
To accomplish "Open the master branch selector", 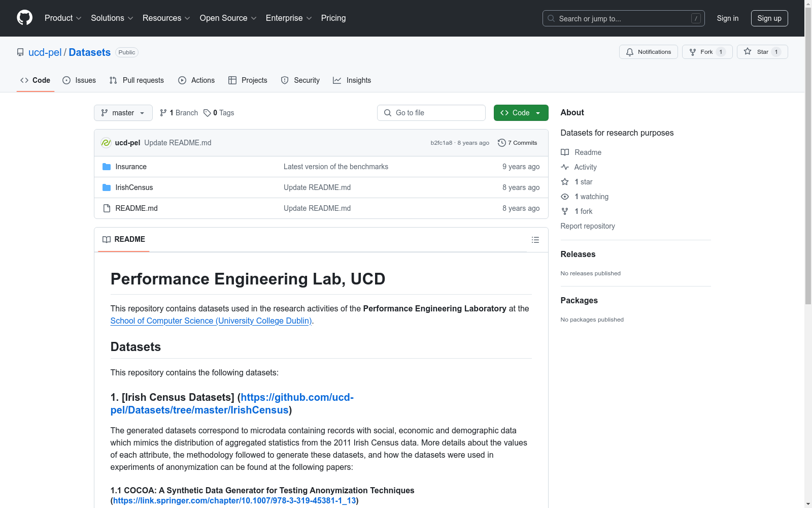I will point(123,113).
